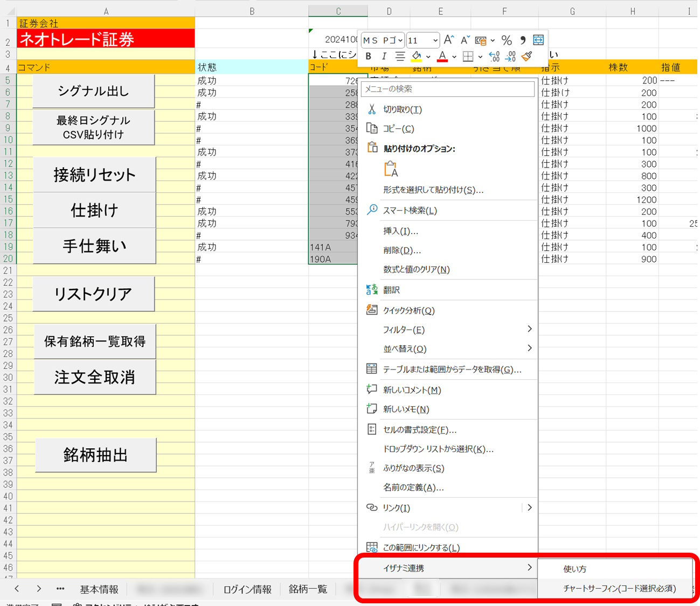
Task: Expand the リンク submenu arrow
Action: [x=530, y=507]
